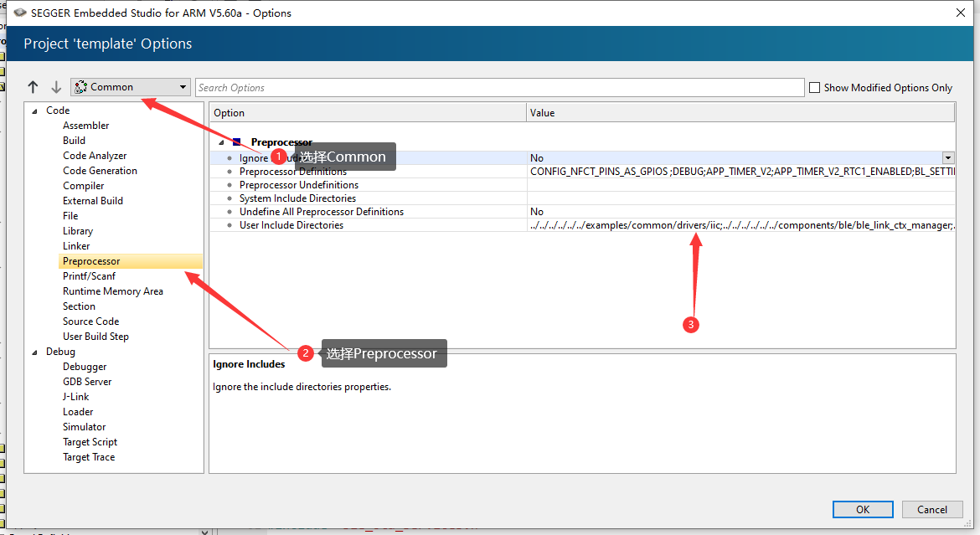
Task: Select Assembler in the options tree
Action: [85, 126]
